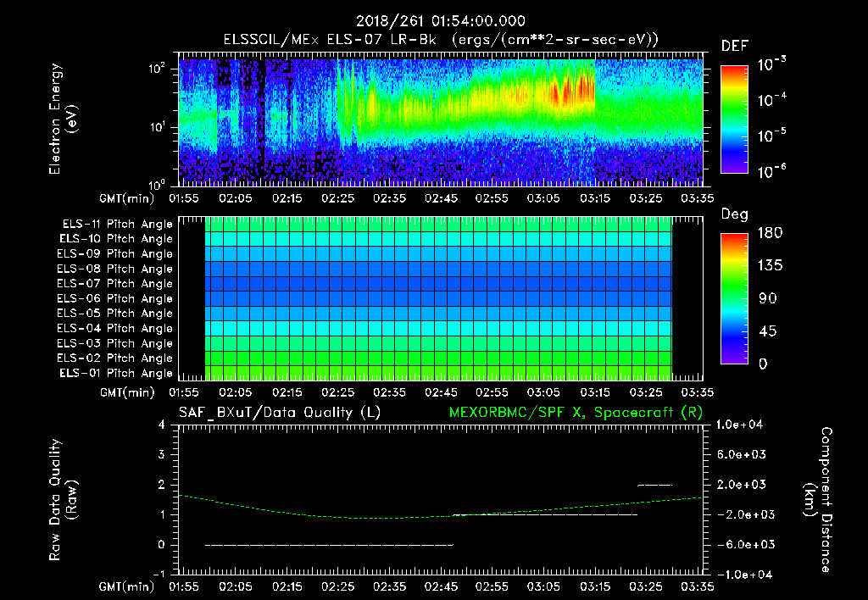Click the ELSSCIL/MEx ELS-07 LR-Bk spectrogram title
This screenshot has width=868, height=600.
(x=441, y=40)
